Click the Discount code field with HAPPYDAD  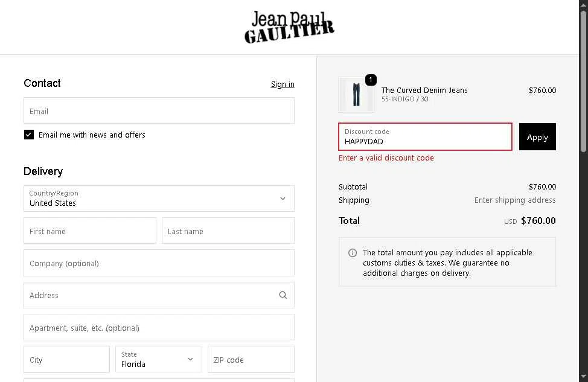click(x=425, y=137)
